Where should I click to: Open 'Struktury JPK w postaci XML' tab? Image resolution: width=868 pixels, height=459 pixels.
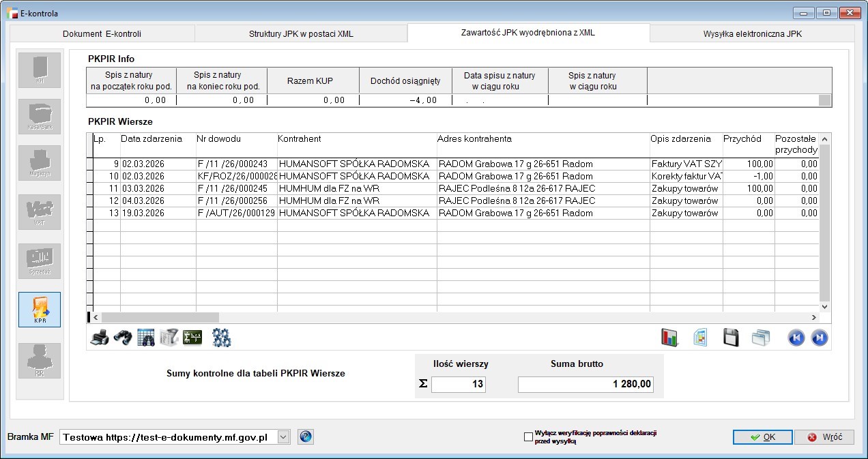(x=301, y=33)
